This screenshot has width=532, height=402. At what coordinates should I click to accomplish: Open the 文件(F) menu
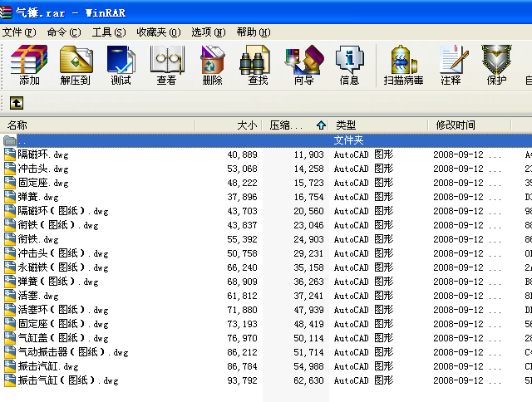coord(19,32)
